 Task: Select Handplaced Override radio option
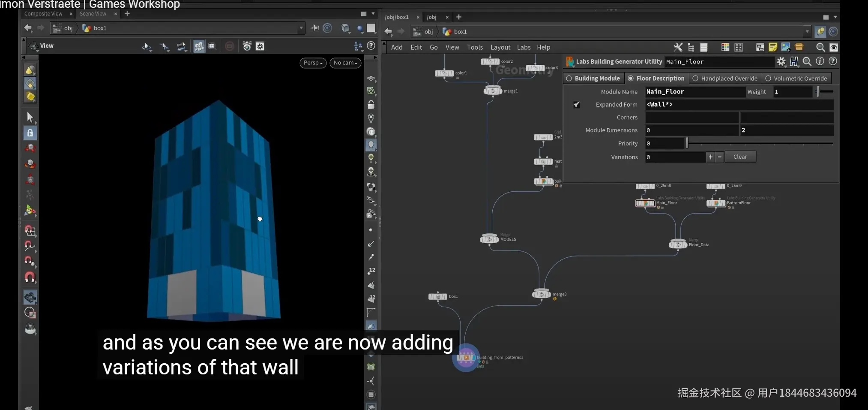(725, 78)
